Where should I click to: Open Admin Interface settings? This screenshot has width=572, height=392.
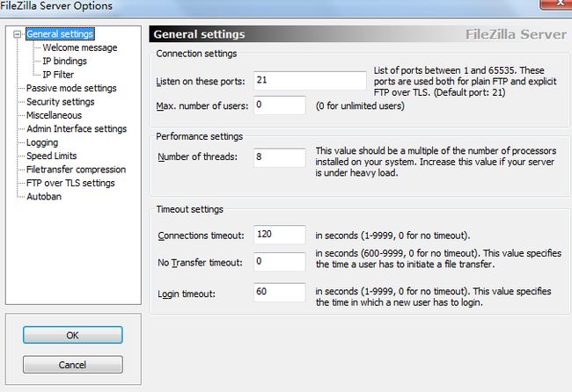coord(77,129)
